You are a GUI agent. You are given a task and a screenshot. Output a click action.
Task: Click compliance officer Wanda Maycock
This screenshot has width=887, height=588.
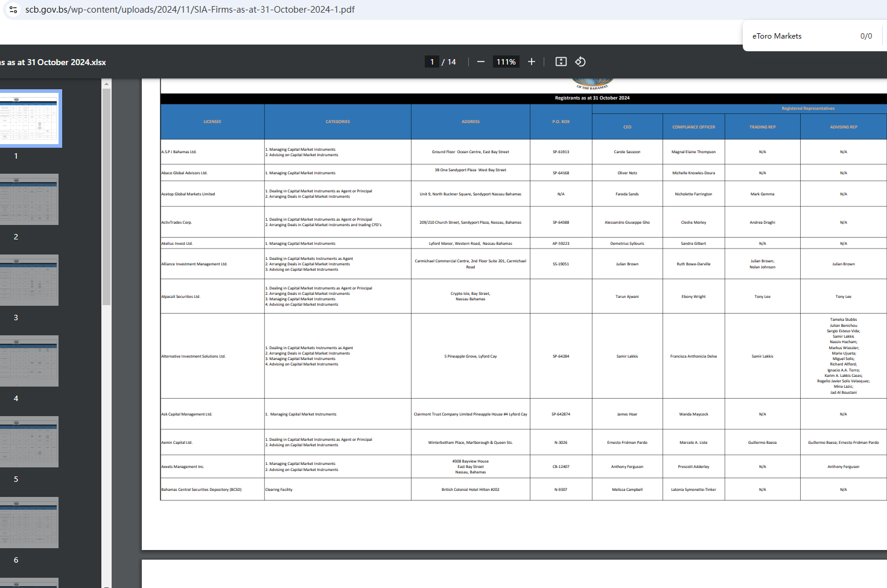(x=693, y=414)
